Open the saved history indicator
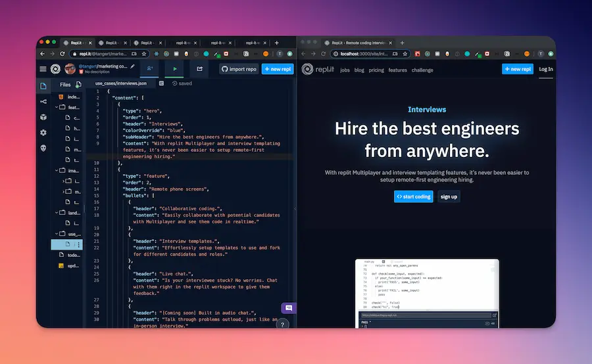Image resolution: width=592 pixels, height=364 pixels. [x=182, y=83]
